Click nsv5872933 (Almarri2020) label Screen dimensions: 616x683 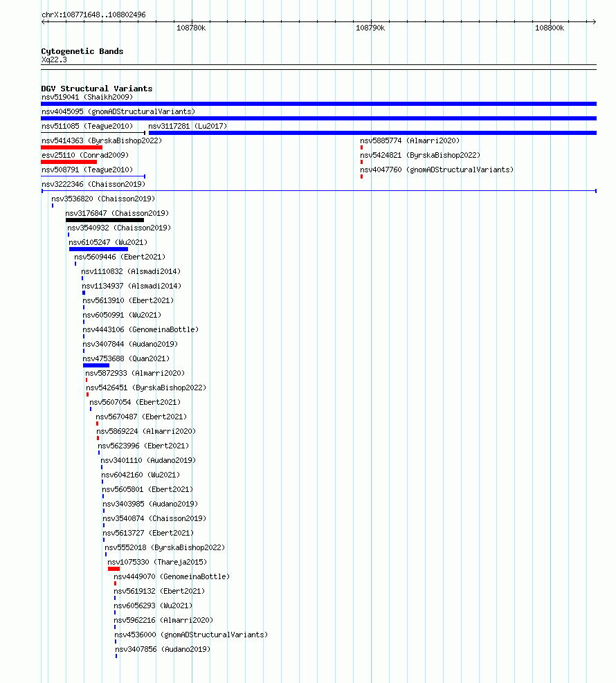pyautogui.click(x=135, y=373)
